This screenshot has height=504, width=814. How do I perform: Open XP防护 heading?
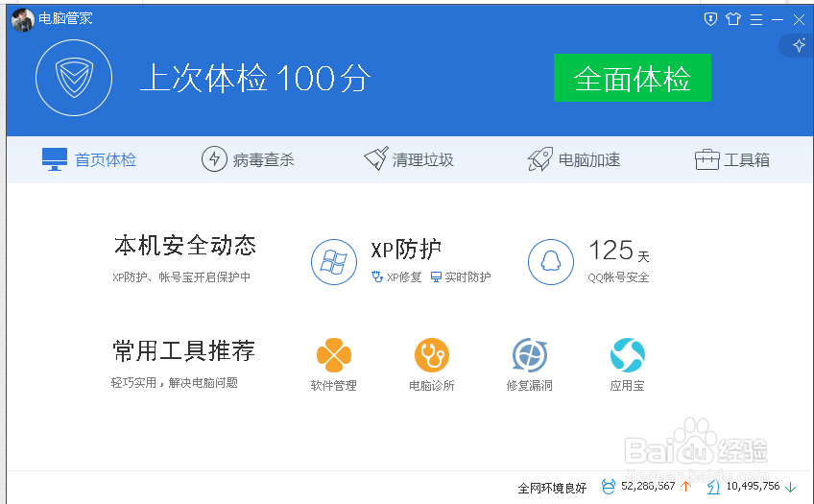tap(406, 250)
